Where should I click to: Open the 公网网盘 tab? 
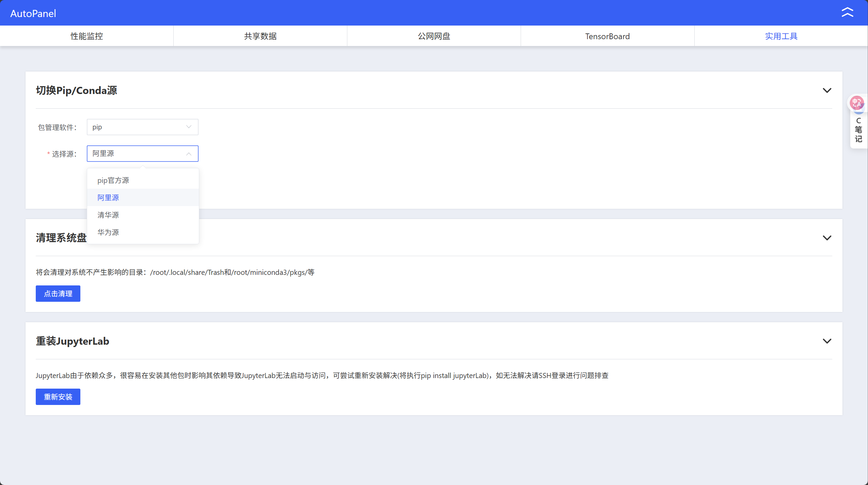(x=434, y=36)
